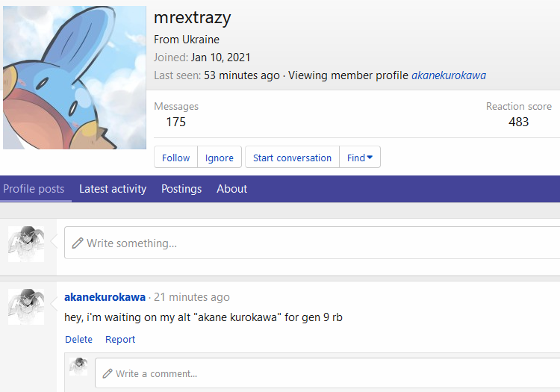560x392 pixels.
Task: Click the avatar beside akanekurokawa's post
Action: click(x=26, y=306)
